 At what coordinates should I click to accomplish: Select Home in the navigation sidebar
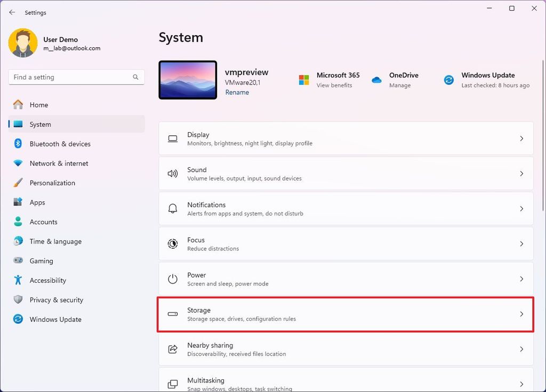[x=37, y=105]
